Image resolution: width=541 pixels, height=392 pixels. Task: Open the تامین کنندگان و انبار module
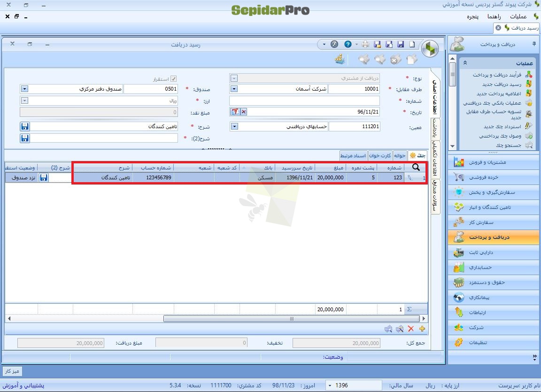494,207
